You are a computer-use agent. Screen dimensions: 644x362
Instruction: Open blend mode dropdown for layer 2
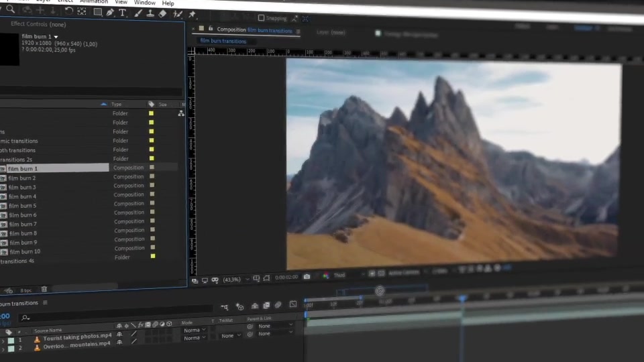point(195,338)
